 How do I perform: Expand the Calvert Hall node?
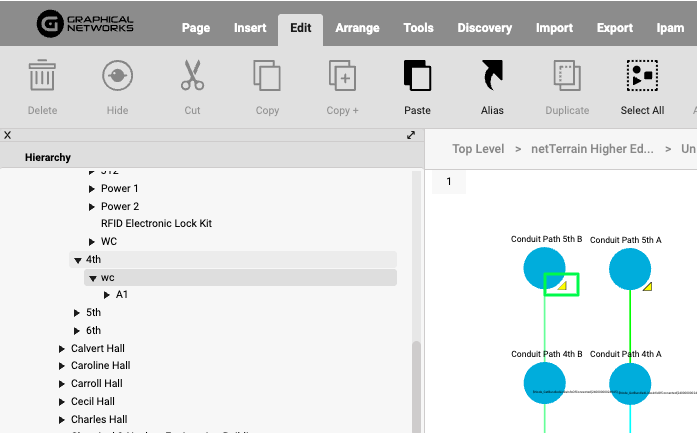(x=62, y=349)
